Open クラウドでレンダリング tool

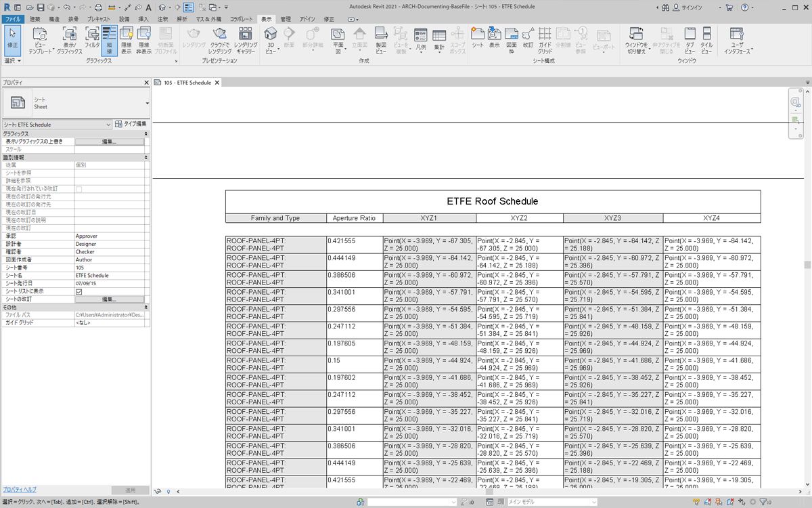pyautogui.click(x=219, y=41)
